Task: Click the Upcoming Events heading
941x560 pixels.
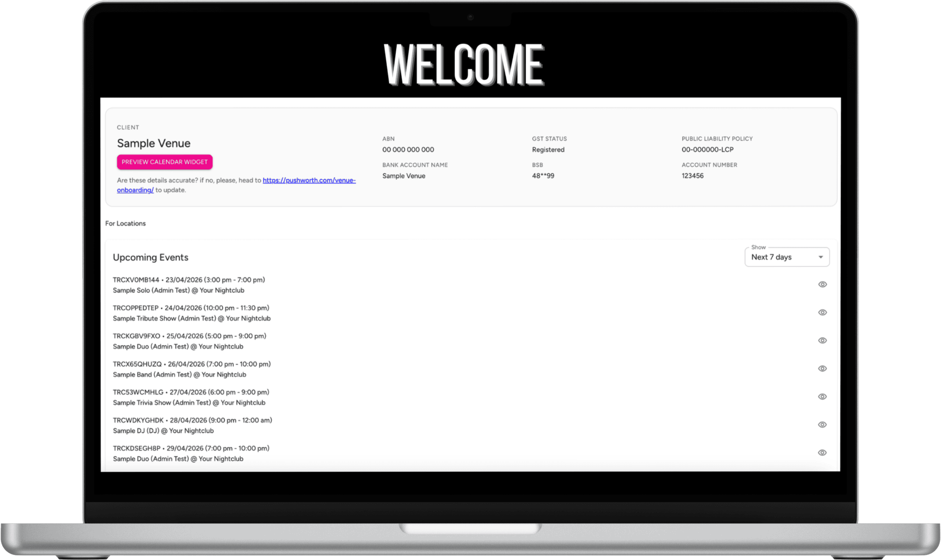Action: coord(151,257)
